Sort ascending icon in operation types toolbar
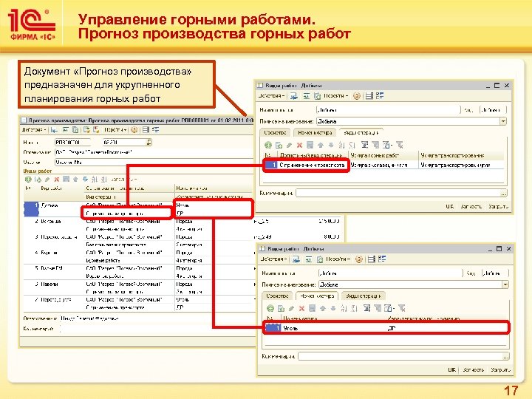The image size is (532, 399). pos(341,146)
